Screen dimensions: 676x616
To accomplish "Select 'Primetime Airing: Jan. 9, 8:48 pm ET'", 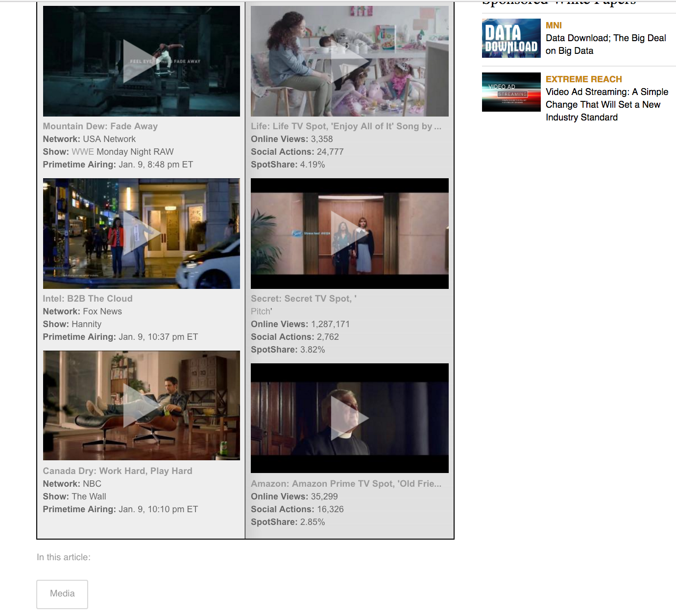I will click(x=118, y=165).
